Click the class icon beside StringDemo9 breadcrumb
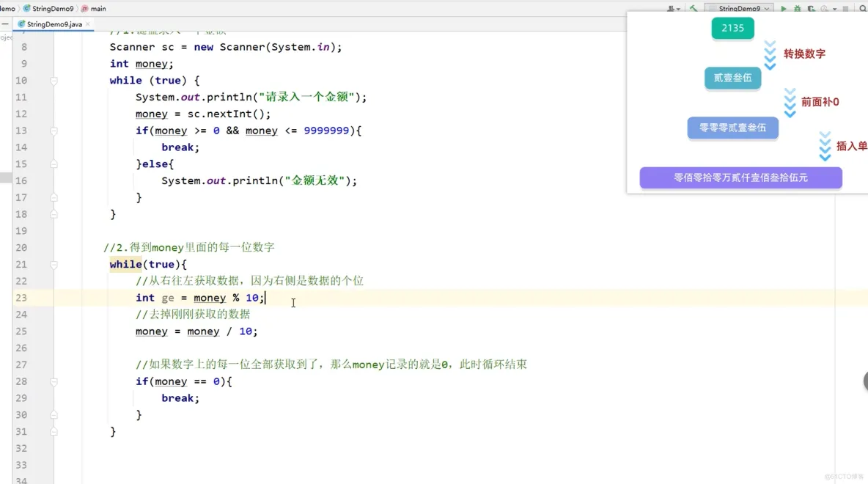Viewport: 868px width, 484px height. [26, 8]
